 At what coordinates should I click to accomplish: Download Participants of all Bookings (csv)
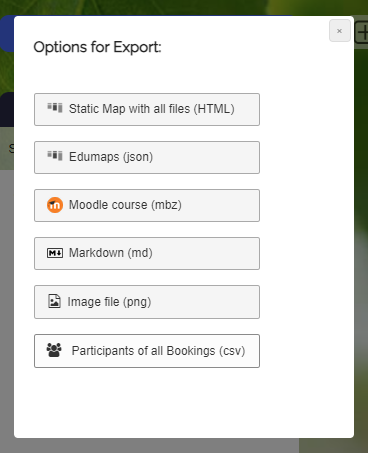tap(147, 351)
